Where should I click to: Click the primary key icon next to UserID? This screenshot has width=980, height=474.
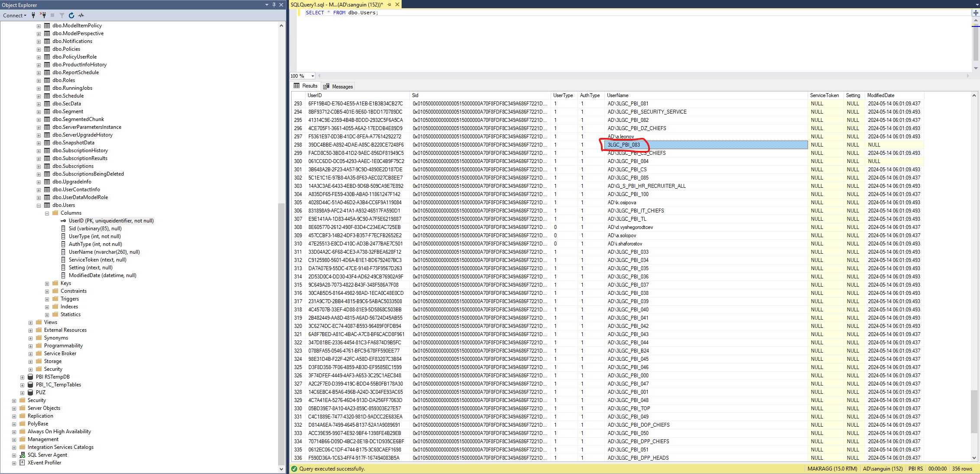pyautogui.click(x=63, y=221)
